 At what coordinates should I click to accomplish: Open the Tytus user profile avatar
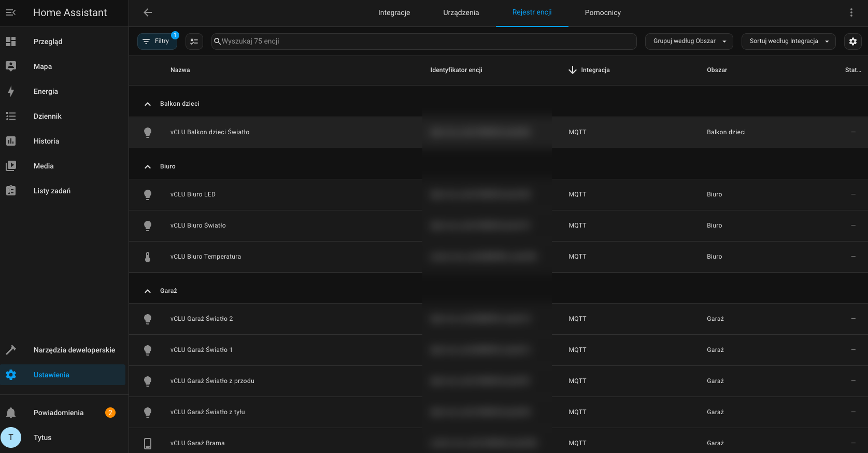pos(11,437)
